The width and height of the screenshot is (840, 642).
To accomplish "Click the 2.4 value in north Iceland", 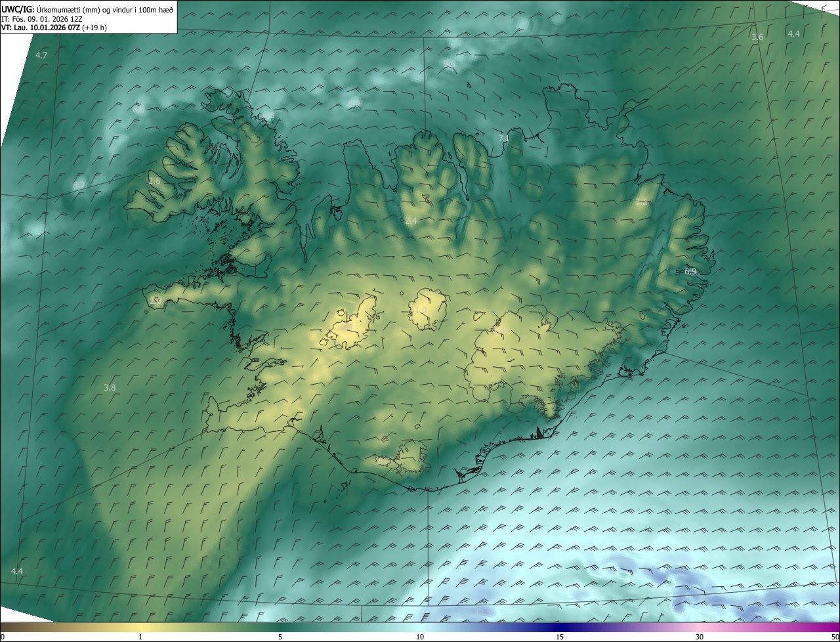I will [x=411, y=221].
